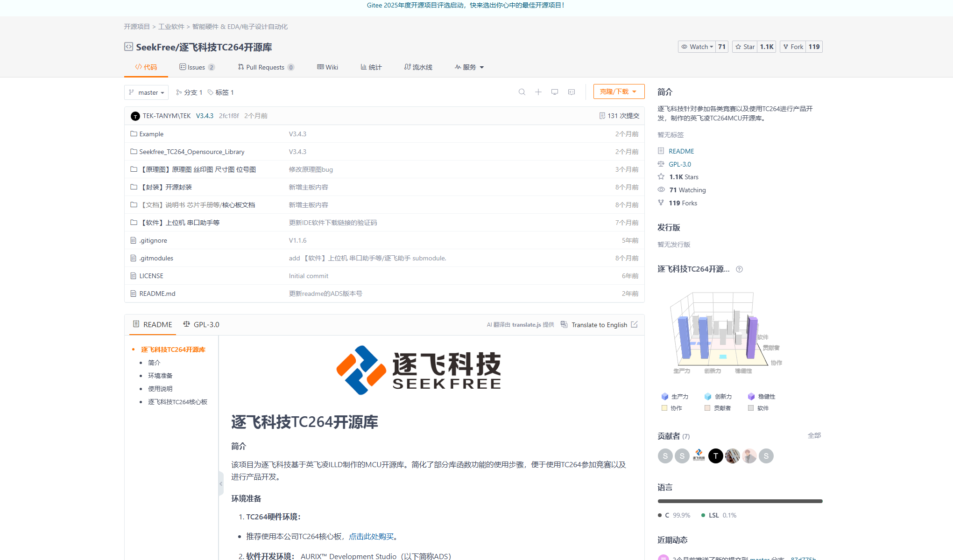Open the Example folder
Viewport: 953px width, 560px height.
[x=151, y=134]
